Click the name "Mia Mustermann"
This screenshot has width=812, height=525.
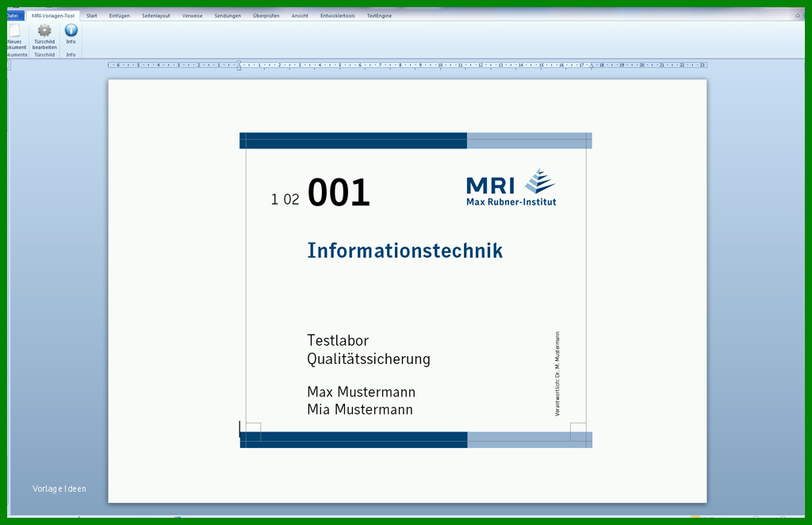coord(360,409)
